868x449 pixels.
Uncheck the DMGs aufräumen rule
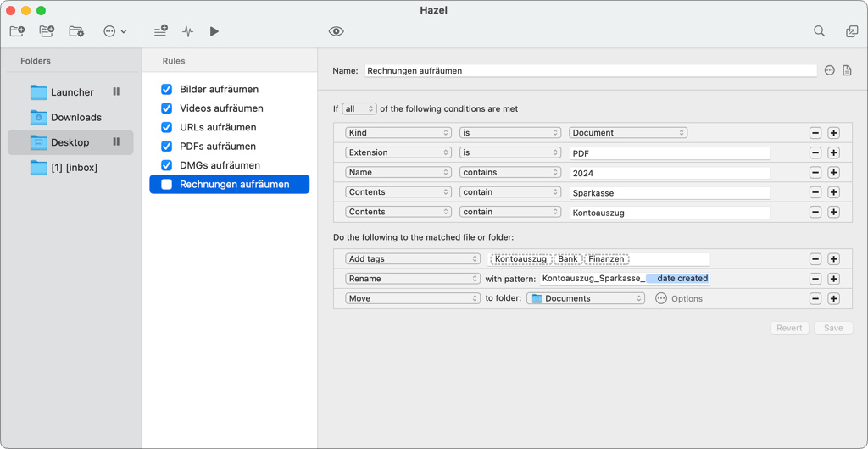(x=167, y=165)
